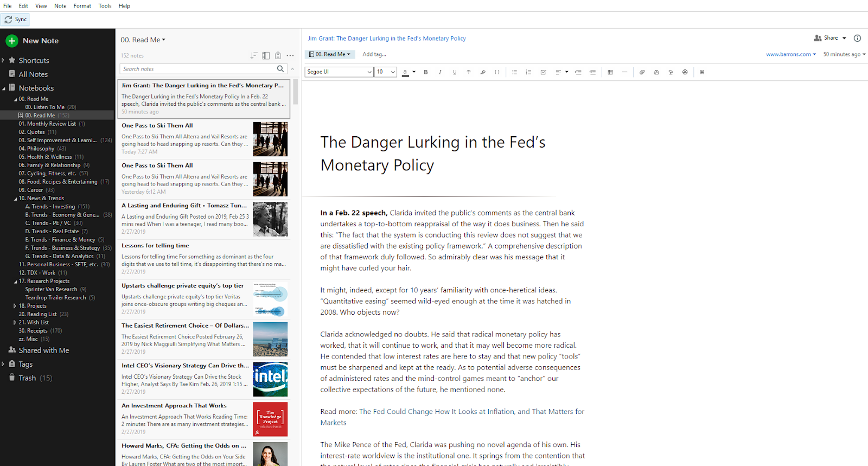Open the File menu
Screen dimensions: 868x466
pos(8,6)
